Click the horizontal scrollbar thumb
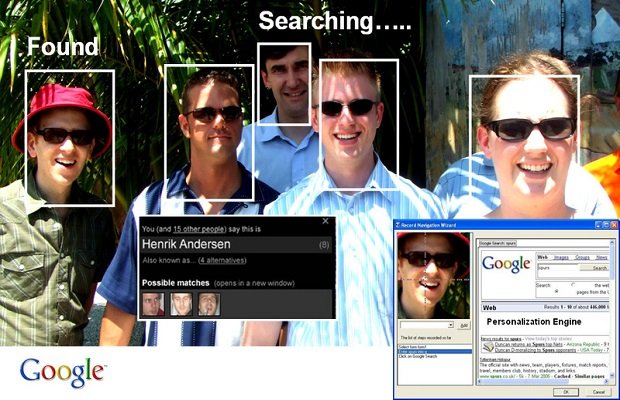620x400 pixels. [x=525, y=381]
